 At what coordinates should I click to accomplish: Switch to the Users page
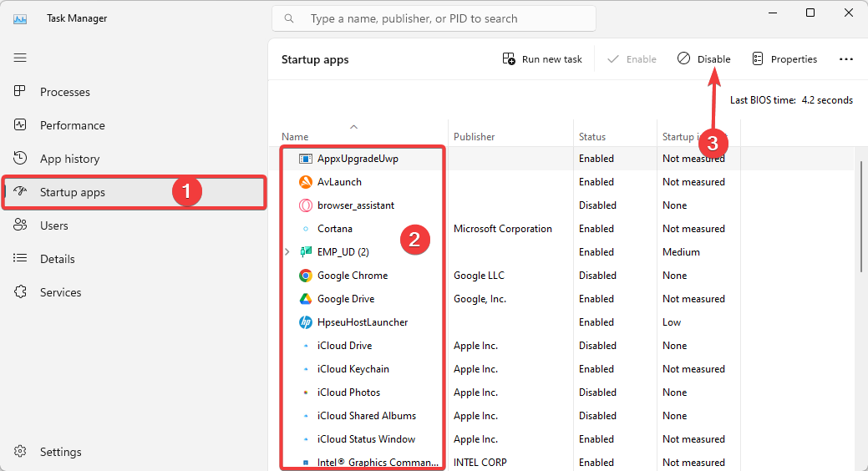(134, 225)
